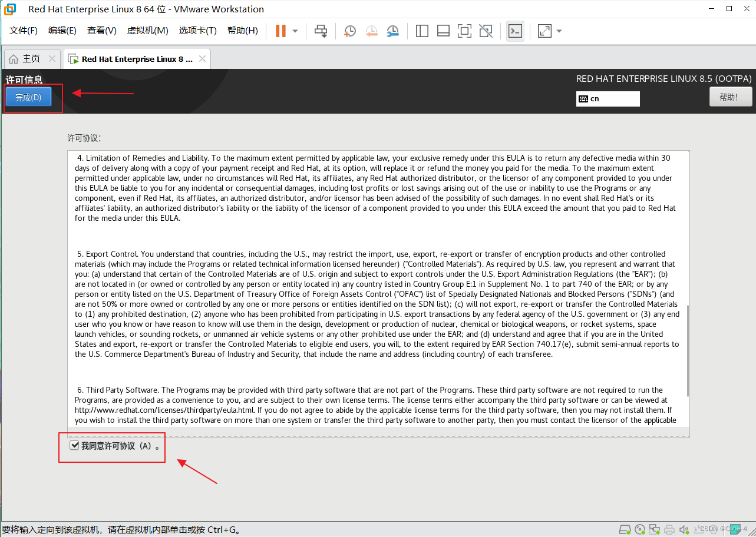756x537 pixels.
Task: Click the stretch guest display icon
Action: [x=544, y=31]
